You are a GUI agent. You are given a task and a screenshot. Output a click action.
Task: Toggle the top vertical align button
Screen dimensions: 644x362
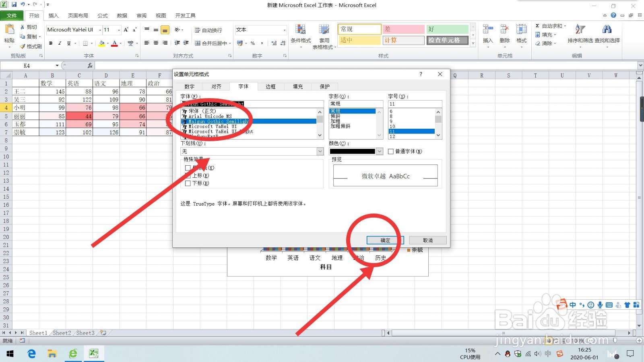(x=147, y=30)
